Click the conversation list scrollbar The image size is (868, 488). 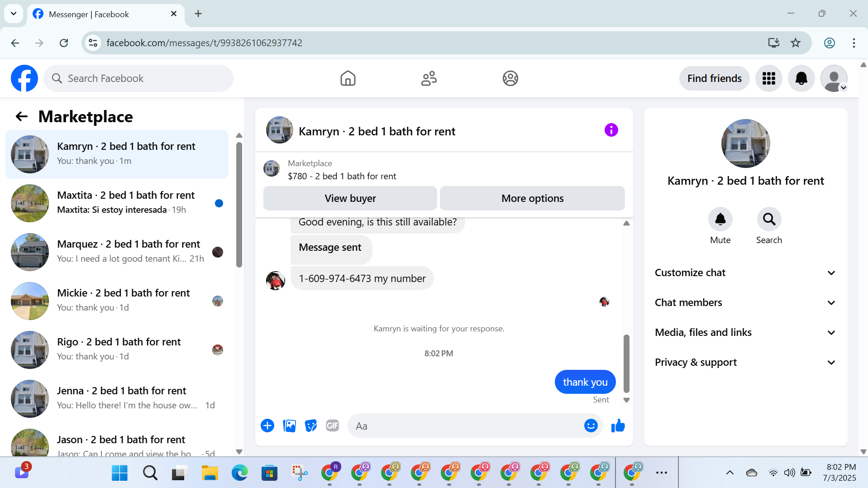pos(239,205)
